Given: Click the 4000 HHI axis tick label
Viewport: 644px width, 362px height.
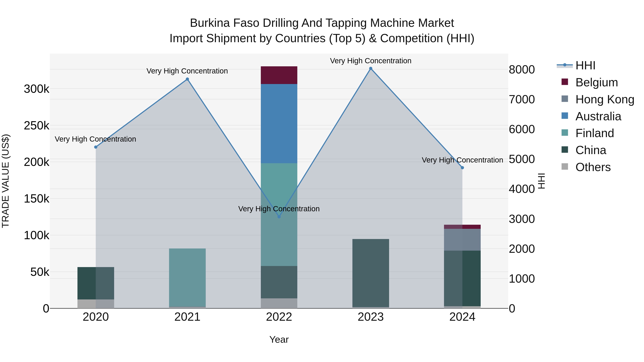Looking at the screenshot, I should [522, 189].
